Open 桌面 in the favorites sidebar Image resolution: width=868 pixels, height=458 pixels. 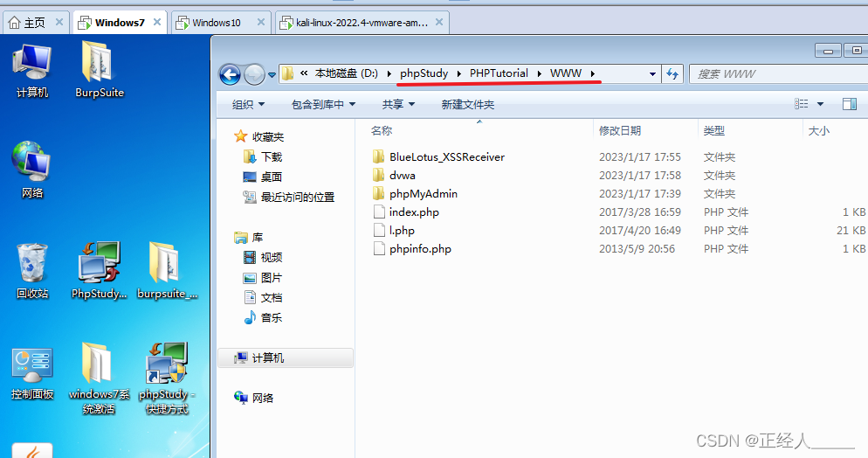point(263,177)
